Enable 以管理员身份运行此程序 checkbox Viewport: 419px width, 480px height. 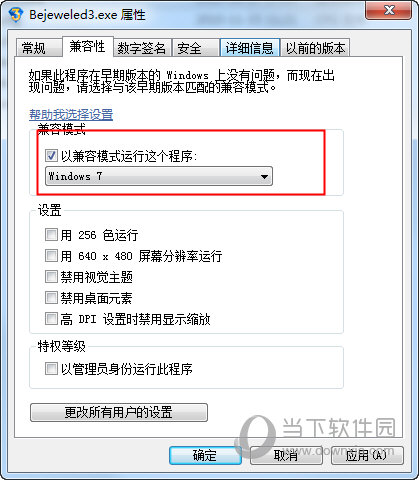pos(51,369)
